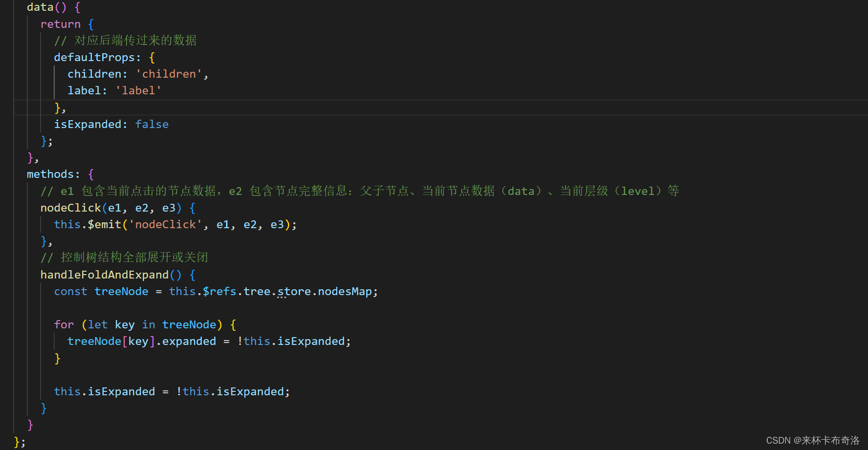The width and height of the screenshot is (868, 450).
Task: Click the 'nodeClick' string inside $emit
Action: pos(165,224)
